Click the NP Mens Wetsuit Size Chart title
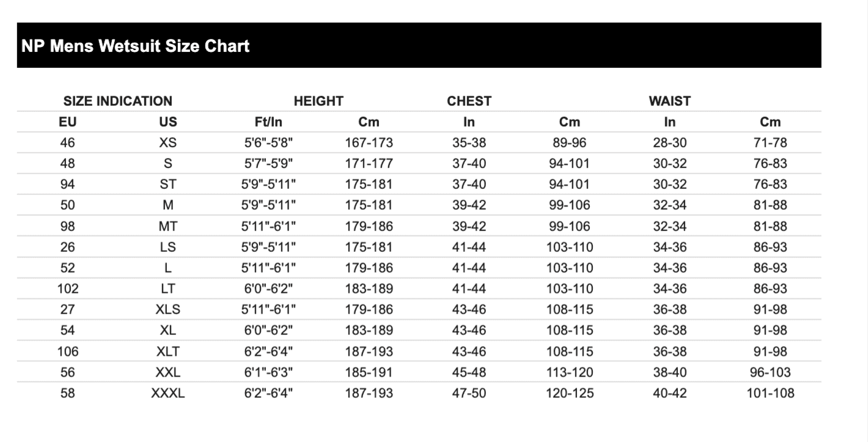The image size is (868, 442). 135,46
